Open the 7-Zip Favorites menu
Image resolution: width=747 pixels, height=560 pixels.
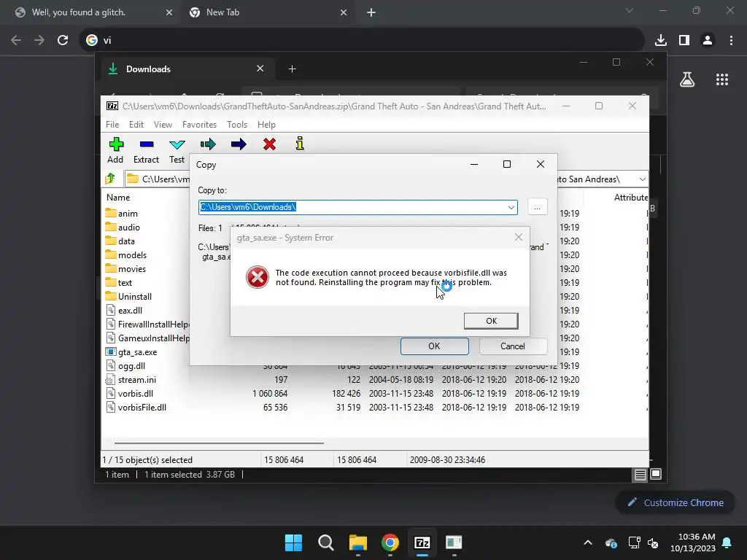[x=199, y=124]
